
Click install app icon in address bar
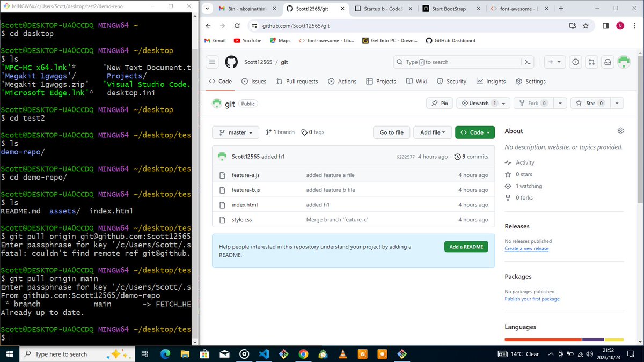point(573,26)
